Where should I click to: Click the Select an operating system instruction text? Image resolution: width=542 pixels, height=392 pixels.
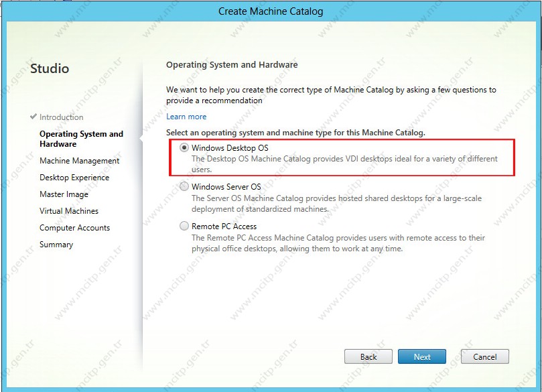(x=295, y=133)
